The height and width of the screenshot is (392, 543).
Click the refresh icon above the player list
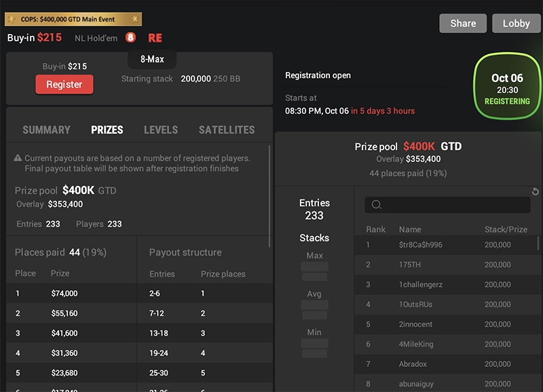point(535,192)
